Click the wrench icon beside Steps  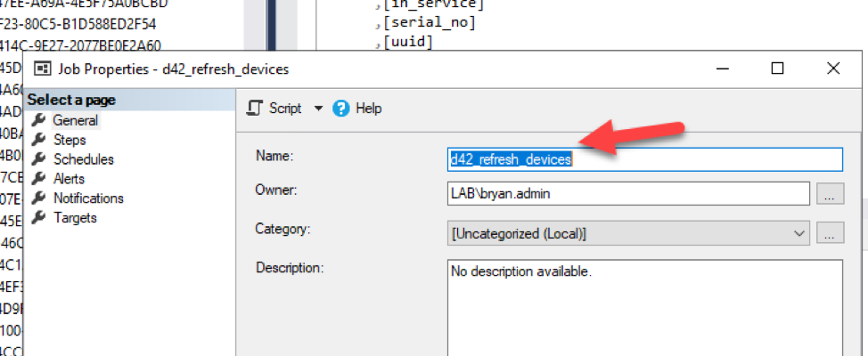tap(38, 140)
